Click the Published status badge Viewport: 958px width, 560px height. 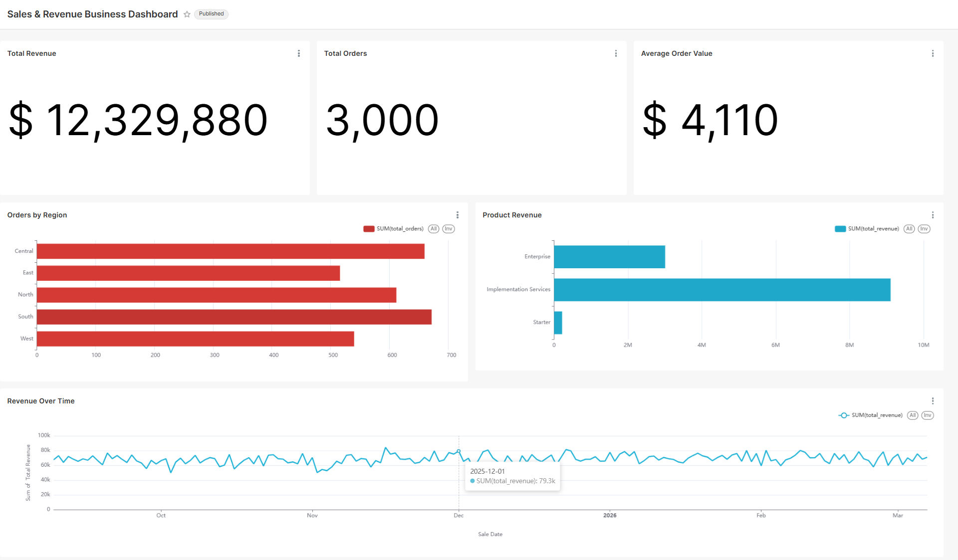tap(211, 14)
